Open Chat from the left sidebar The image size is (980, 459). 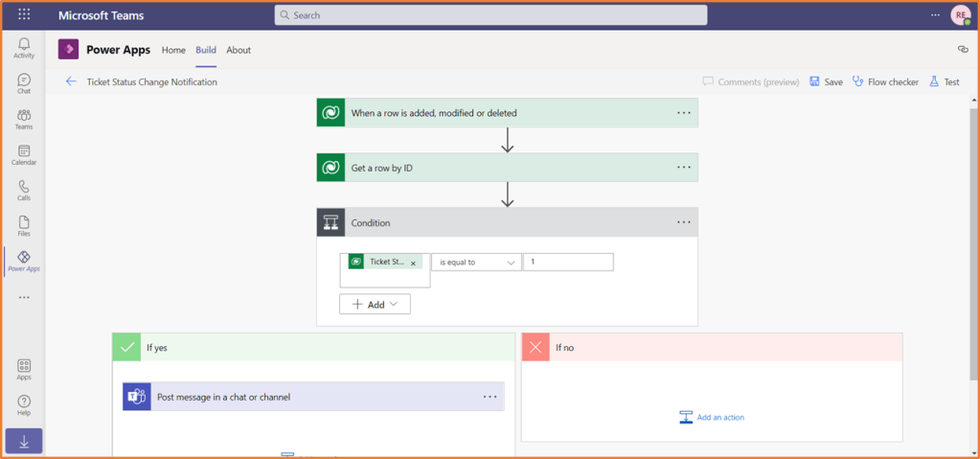click(24, 84)
